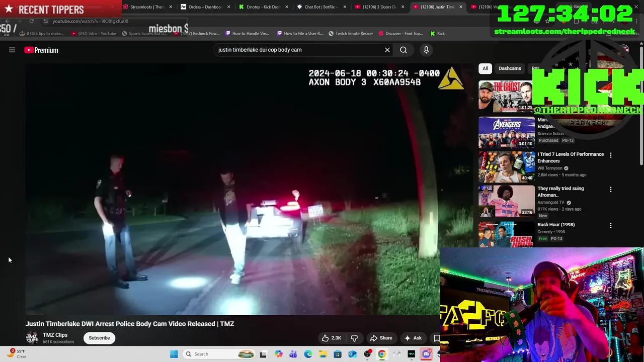The image size is (644, 362).
Task: Open the Windows Start menu
Action: point(174,354)
